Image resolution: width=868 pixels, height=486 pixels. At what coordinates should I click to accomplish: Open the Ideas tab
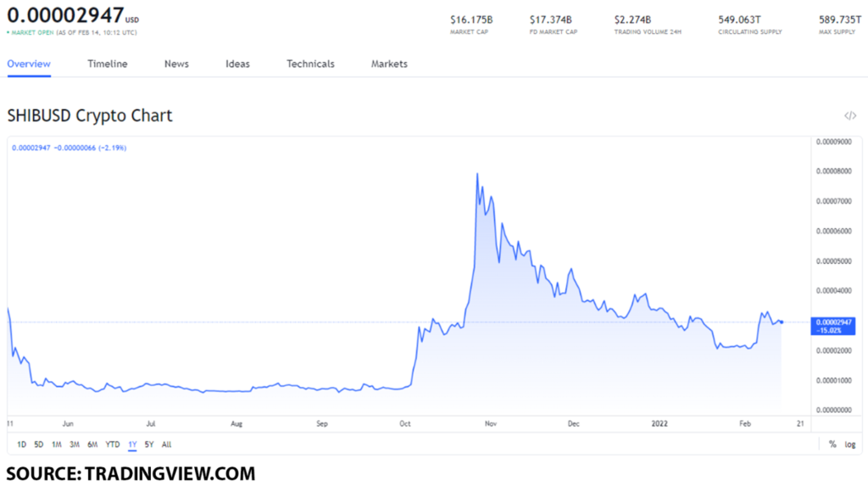237,64
